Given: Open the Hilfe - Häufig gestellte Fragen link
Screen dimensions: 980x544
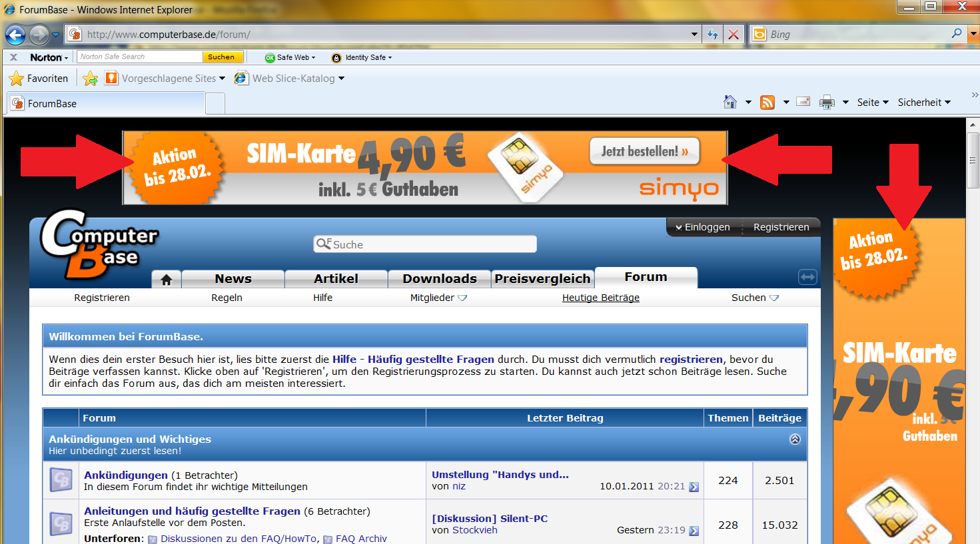Looking at the screenshot, I should tap(414, 360).
